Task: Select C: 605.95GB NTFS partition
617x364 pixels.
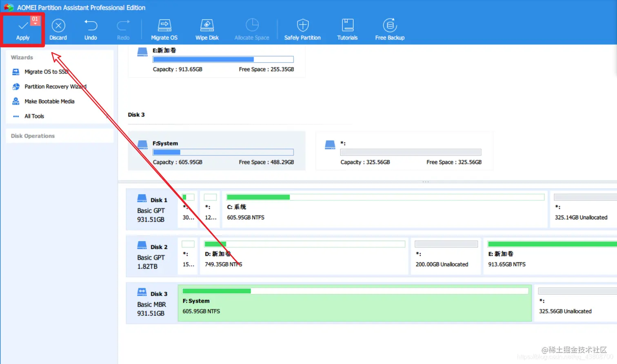Action: pyautogui.click(x=385, y=209)
